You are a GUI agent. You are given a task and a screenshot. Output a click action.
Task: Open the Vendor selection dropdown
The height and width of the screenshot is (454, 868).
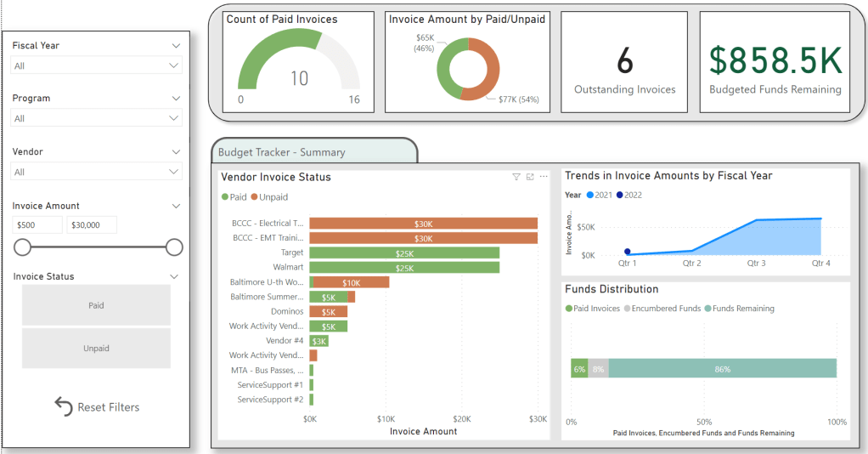click(x=96, y=172)
